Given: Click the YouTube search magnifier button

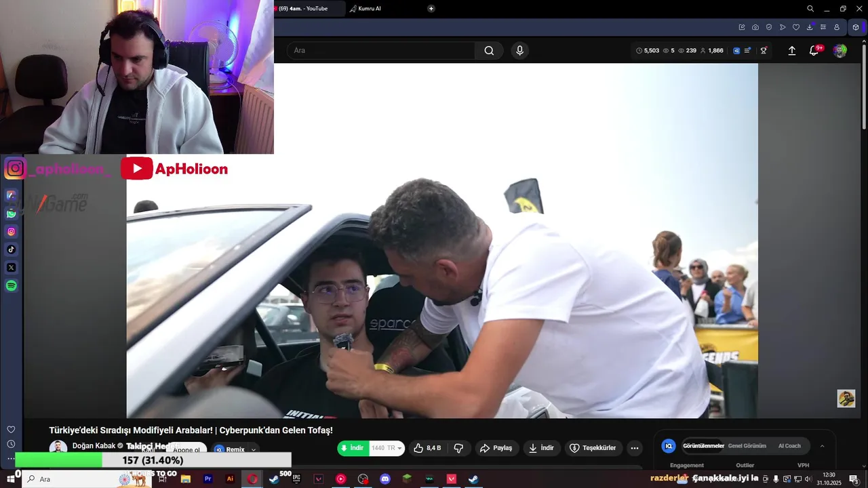Looking at the screenshot, I should click(489, 51).
